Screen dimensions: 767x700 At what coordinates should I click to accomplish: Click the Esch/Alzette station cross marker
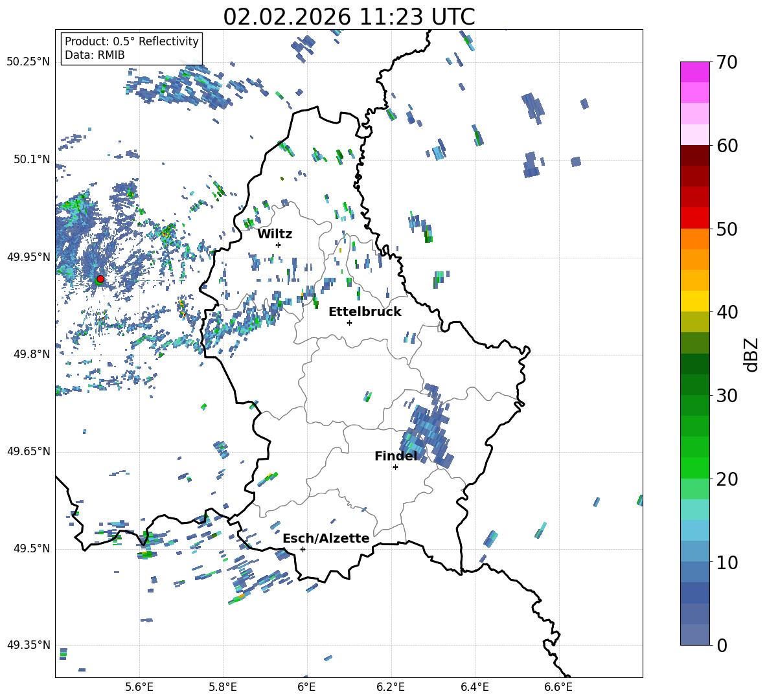coord(303,549)
